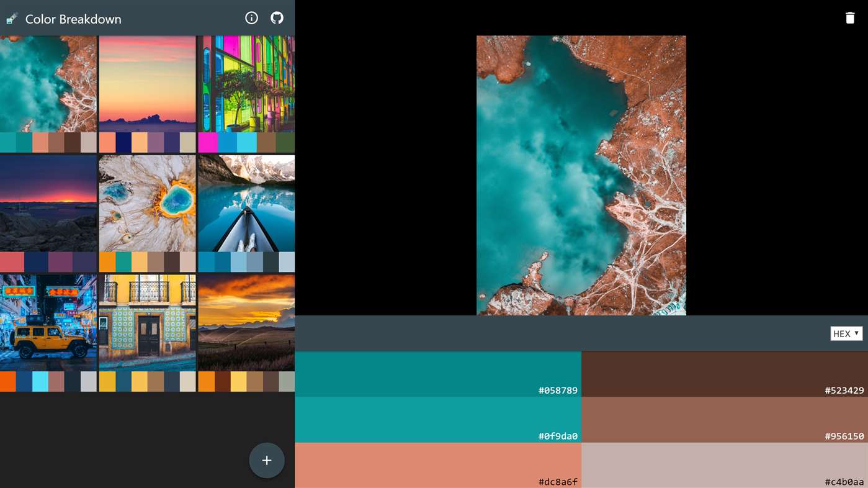This screenshot has width=868, height=488.
Task: Select the teal #058789 color swatch
Action: pos(437,373)
